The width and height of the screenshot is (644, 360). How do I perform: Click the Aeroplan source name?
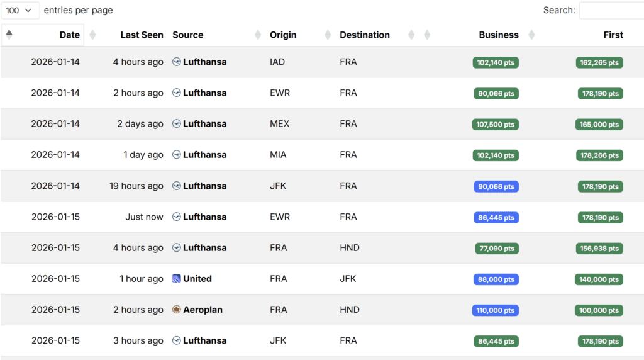[203, 310]
